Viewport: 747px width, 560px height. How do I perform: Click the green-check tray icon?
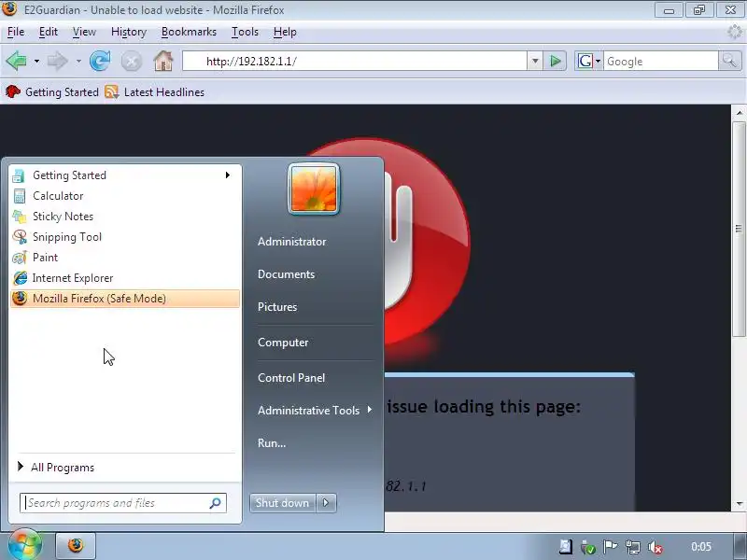(x=588, y=547)
